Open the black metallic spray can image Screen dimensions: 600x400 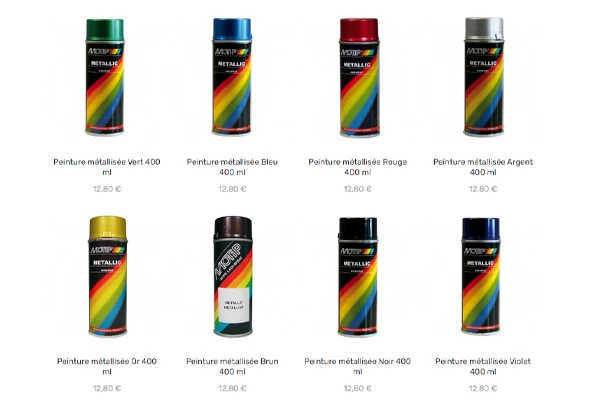tap(358, 277)
